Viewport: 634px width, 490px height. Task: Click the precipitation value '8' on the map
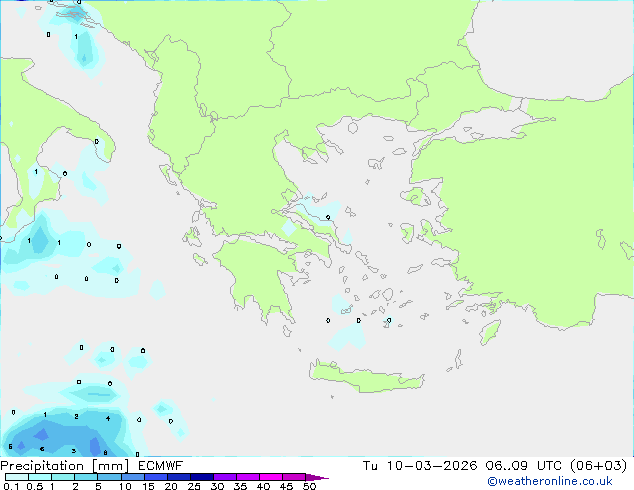tap(105, 453)
